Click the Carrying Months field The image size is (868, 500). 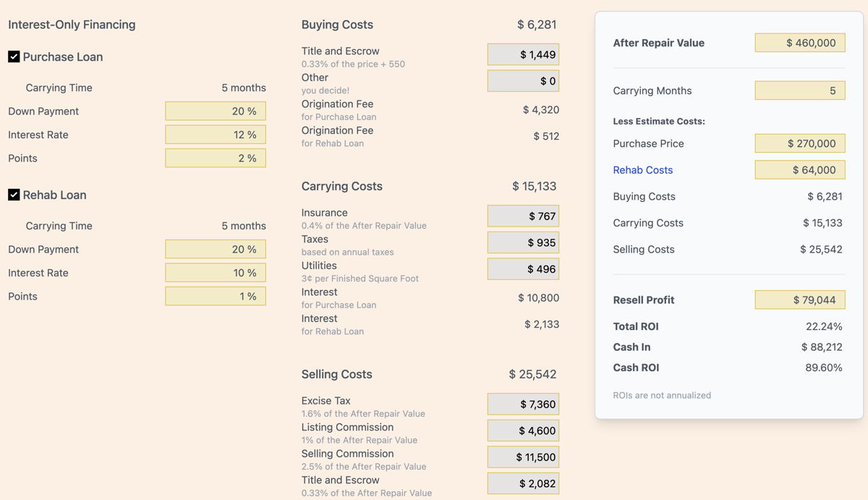click(x=800, y=90)
